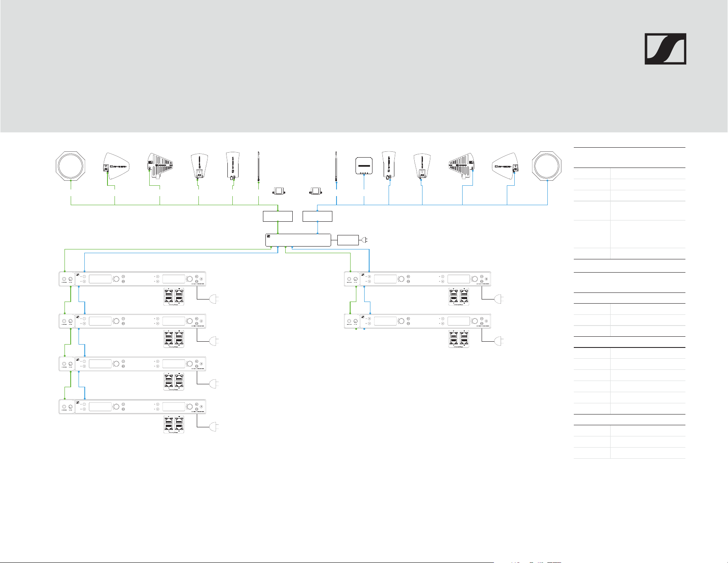The width and height of the screenshot is (728, 563).
Task: Select the booster box on the green line
Action: pyautogui.click(x=278, y=216)
